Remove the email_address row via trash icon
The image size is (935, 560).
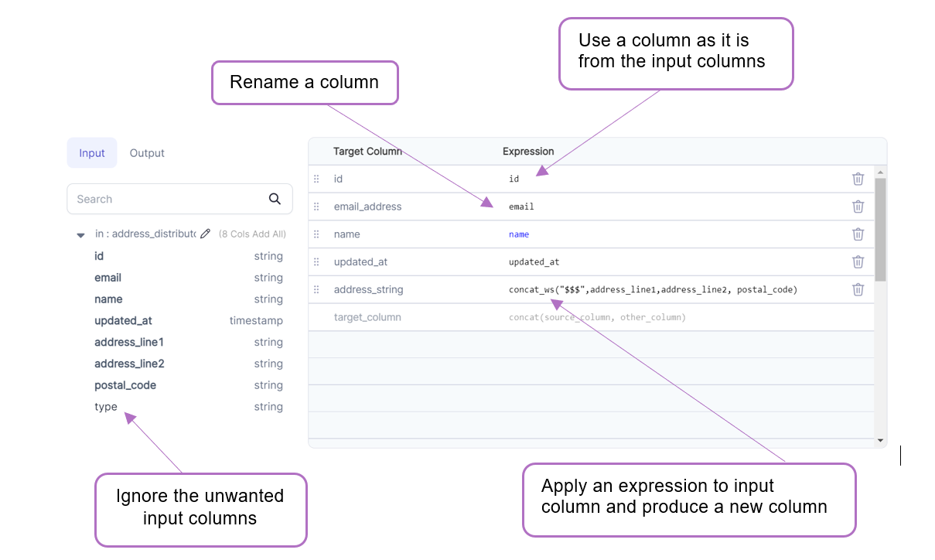pyautogui.click(x=858, y=207)
